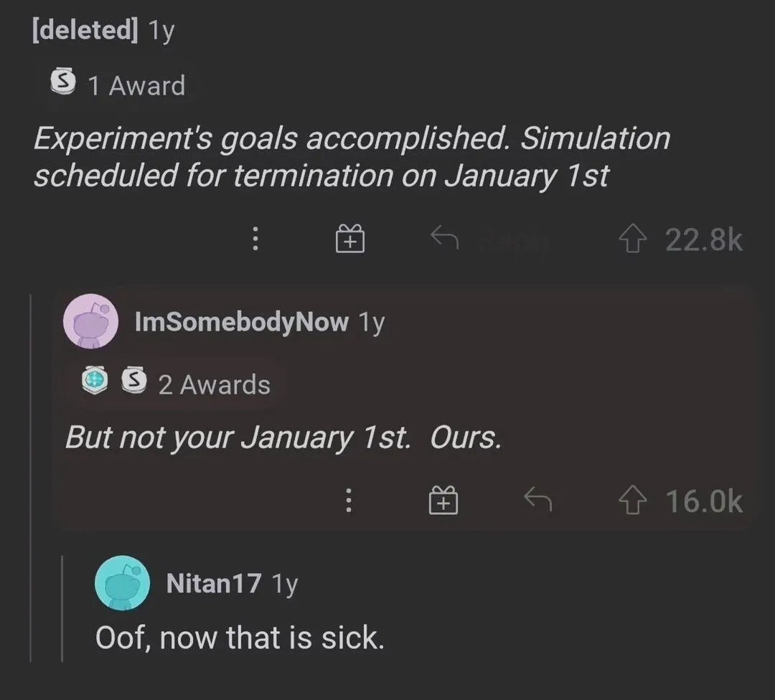Select the "But not your January 1st" comment text
This screenshot has width=775, height=700.
(283, 437)
